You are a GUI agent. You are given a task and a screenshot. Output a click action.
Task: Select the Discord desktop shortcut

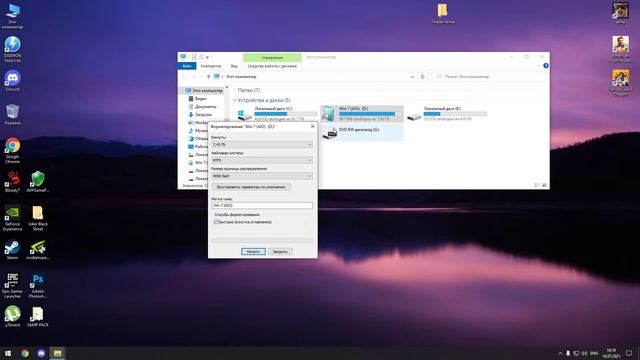(13, 80)
